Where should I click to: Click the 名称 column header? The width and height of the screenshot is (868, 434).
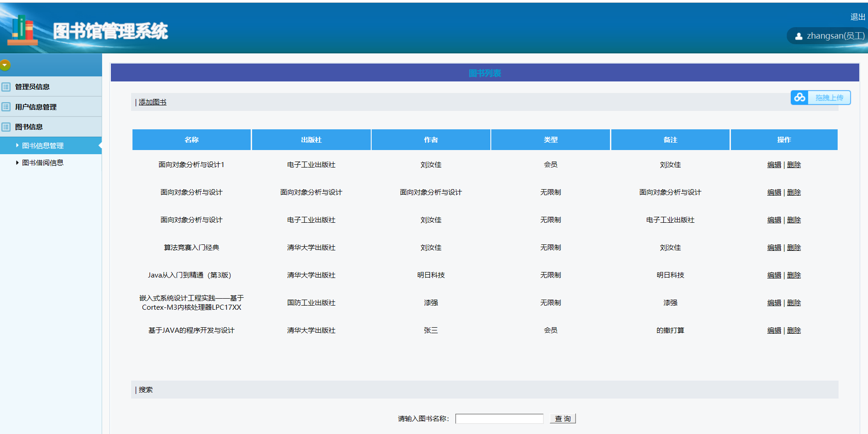click(x=191, y=140)
